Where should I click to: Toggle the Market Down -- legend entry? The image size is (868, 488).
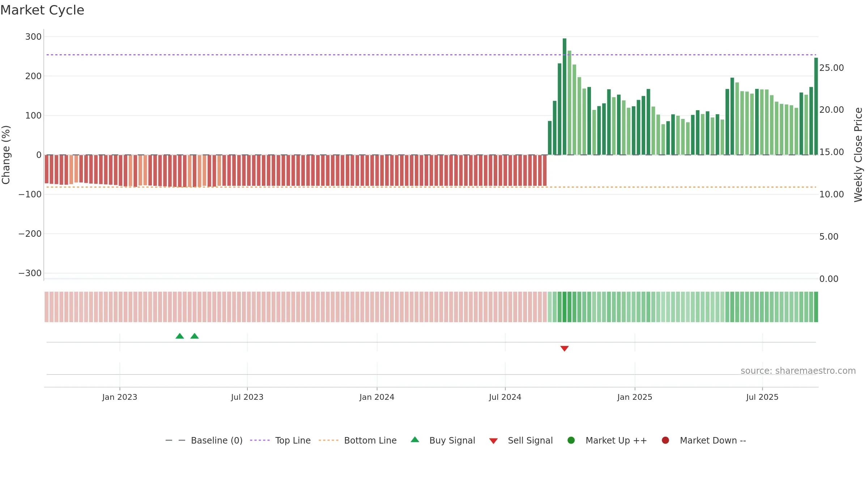pos(704,440)
